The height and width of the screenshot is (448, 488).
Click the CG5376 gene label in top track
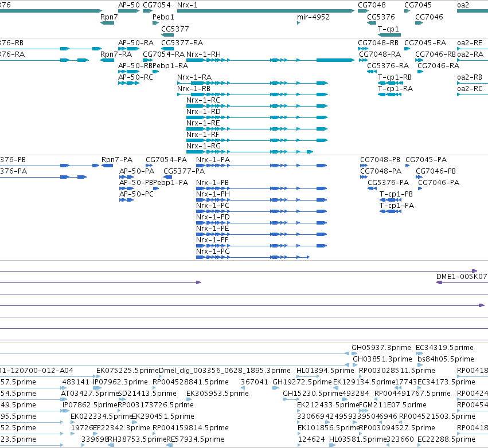(x=381, y=17)
